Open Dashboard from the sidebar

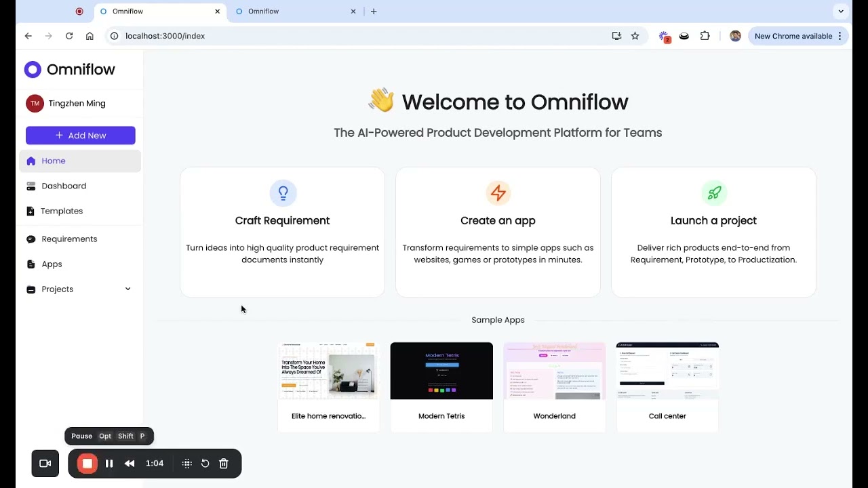click(80, 186)
